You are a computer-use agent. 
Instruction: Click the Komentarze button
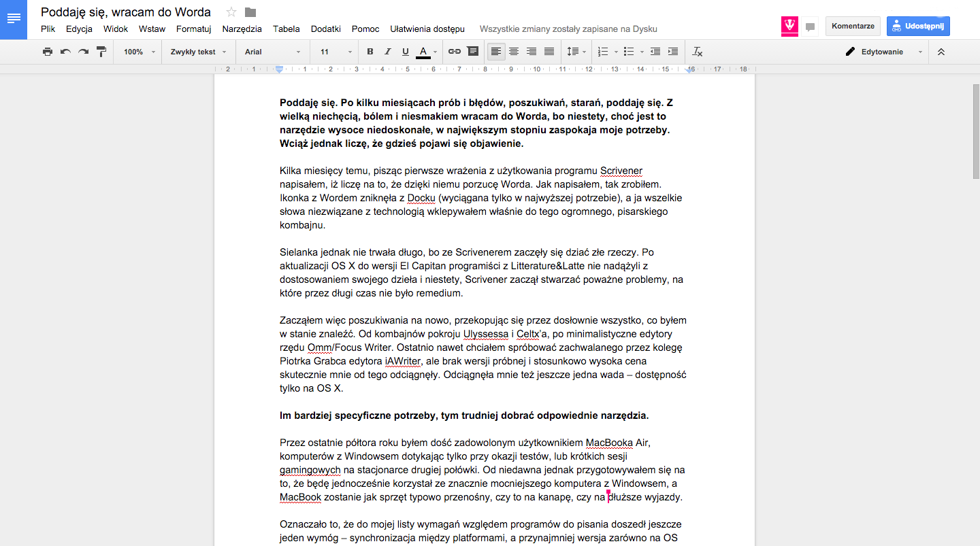pyautogui.click(x=853, y=26)
